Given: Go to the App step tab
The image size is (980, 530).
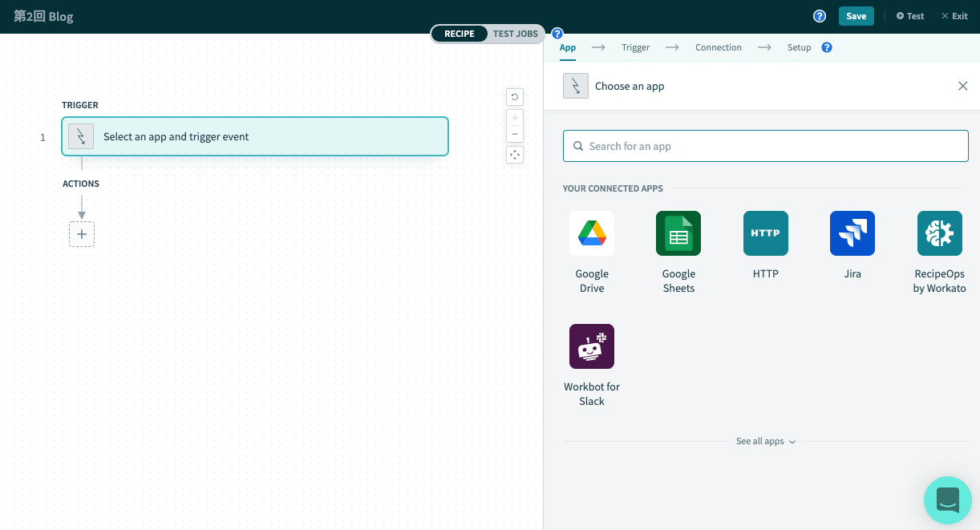Looking at the screenshot, I should click(568, 47).
